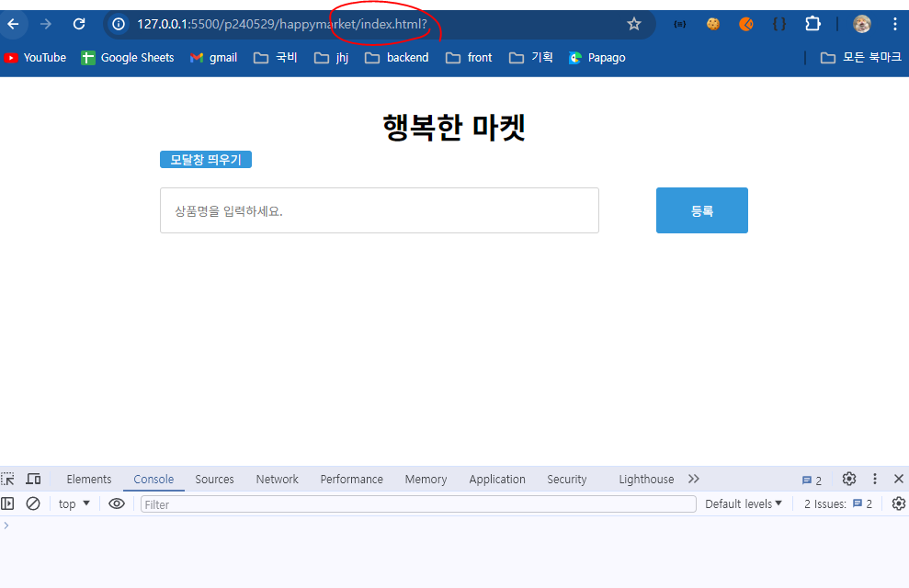Click the console prompt line
This screenshot has width=909, height=588.
454,526
